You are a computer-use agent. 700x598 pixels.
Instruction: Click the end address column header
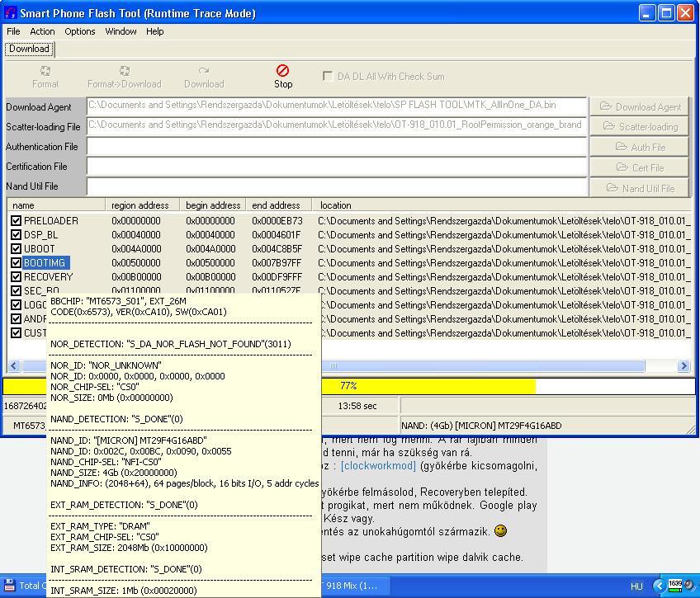click(278, 205)
